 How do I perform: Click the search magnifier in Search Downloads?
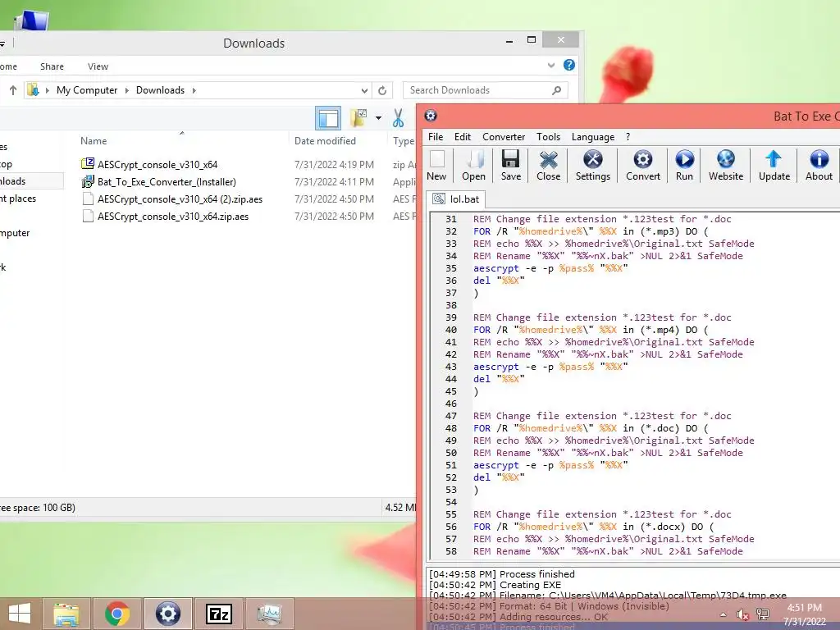[x=557, y=90]
